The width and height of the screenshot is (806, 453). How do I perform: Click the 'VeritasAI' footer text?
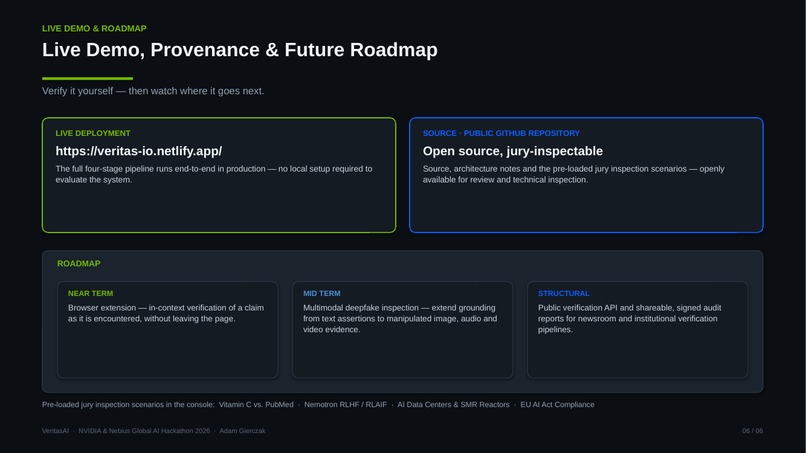click(56, 431)
